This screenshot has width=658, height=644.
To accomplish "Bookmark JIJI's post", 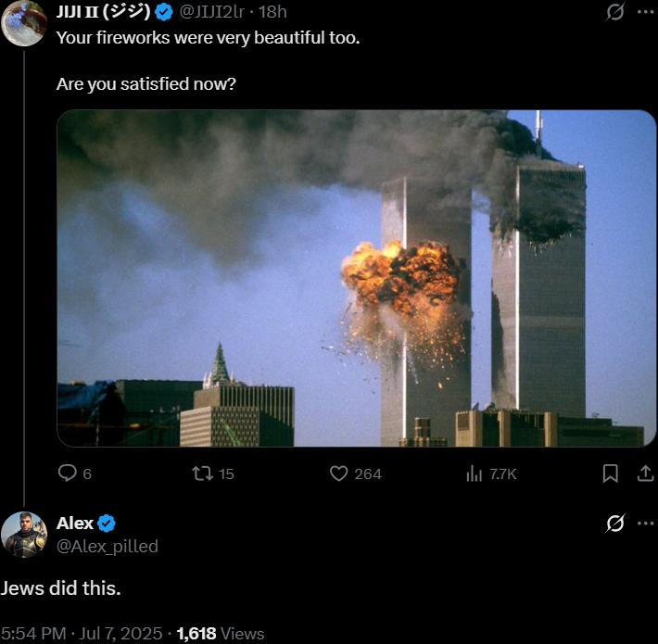I will tap(610, 474).
